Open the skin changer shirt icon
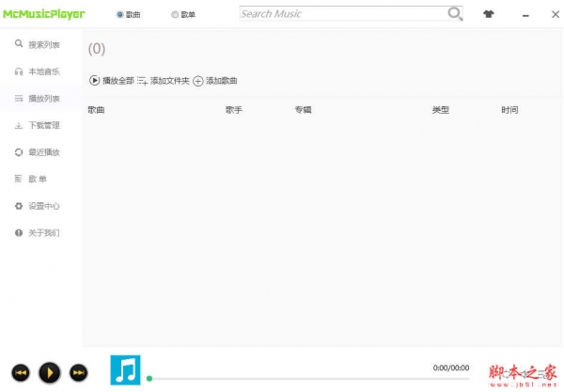The image size is (564, 392). [488, 14]
